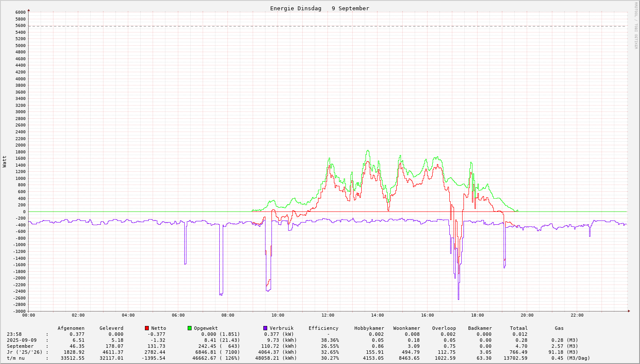Click the arrowhead at the x-axis end
The width and height of the screenshot is (640, 364).
(628, 311)
